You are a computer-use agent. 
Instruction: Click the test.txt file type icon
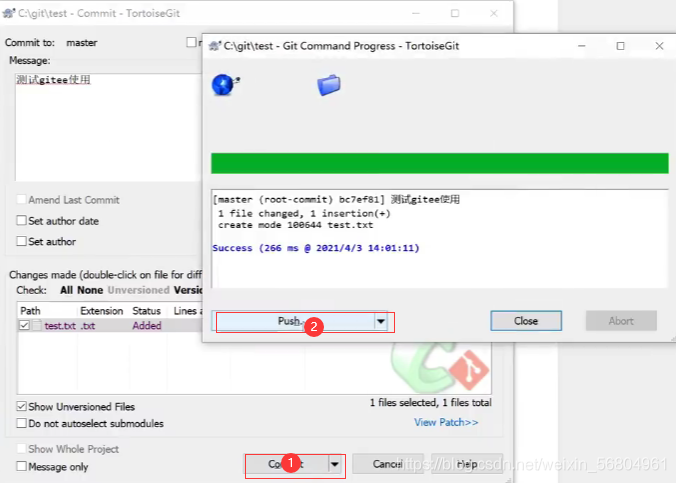pyautogui.click(x=37, y=325)
